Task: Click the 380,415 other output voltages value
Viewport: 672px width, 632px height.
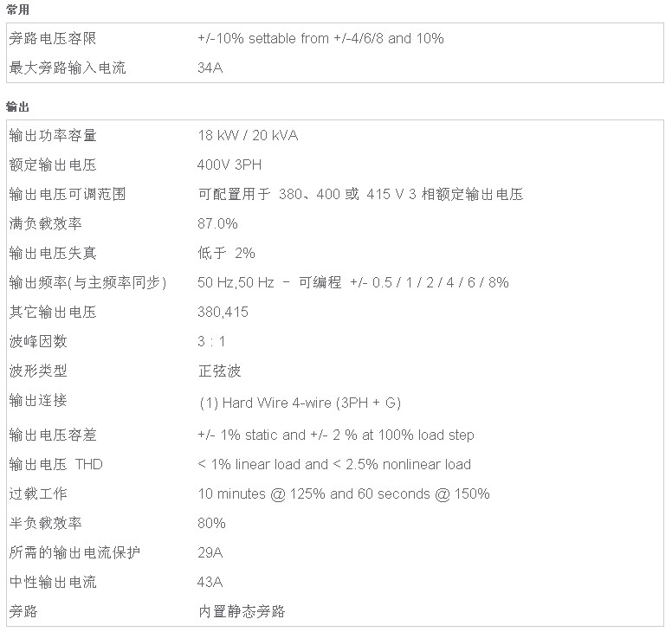Action: pos(223,312)
